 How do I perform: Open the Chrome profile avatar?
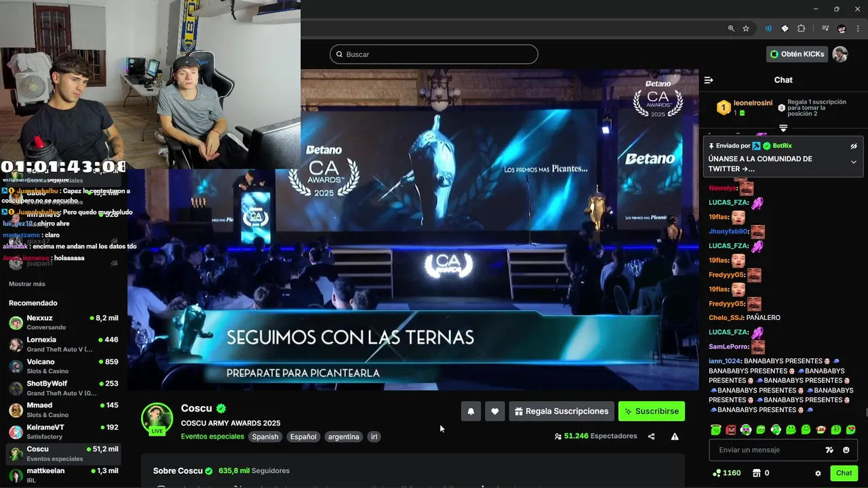(842, 28)
